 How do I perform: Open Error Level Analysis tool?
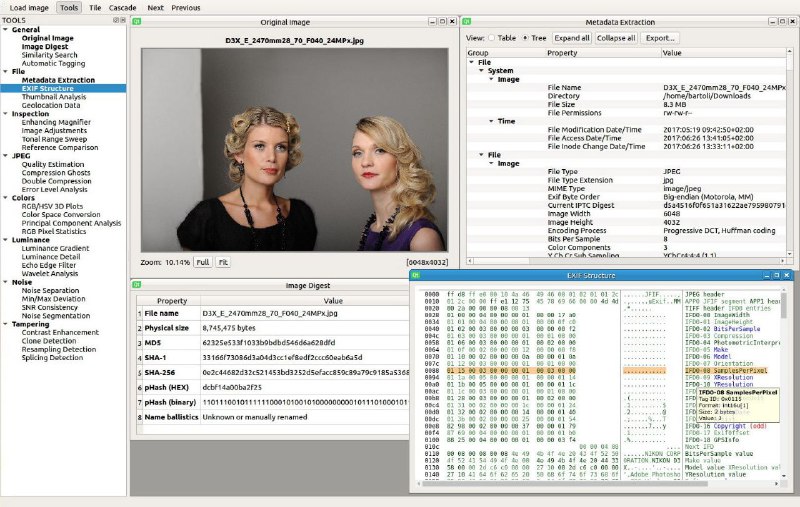coord(55,189)
